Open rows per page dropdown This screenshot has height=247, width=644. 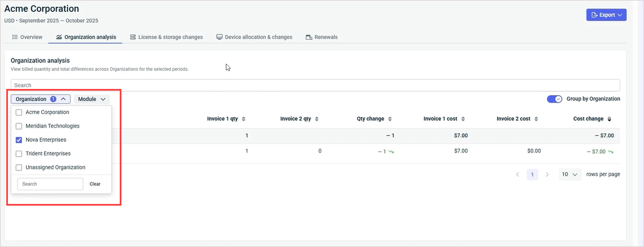click(570, 174)
